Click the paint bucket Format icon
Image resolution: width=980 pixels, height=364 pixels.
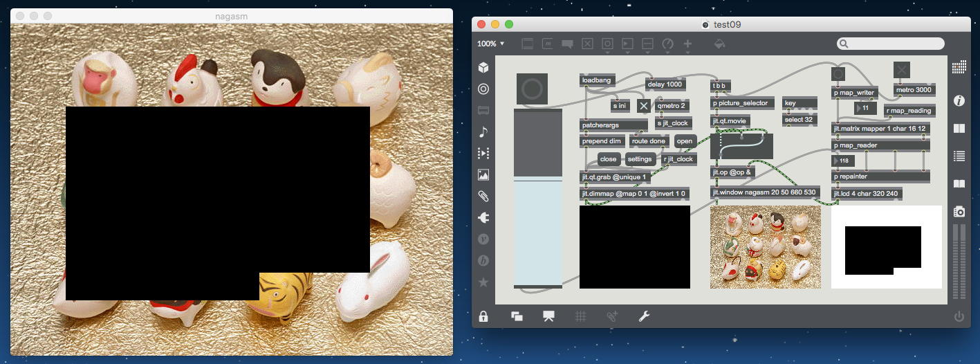[x=719, y=44]
